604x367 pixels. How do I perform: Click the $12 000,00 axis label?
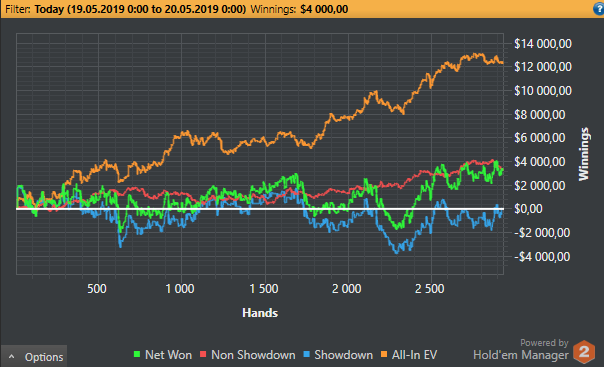click(x=543, y=67)
